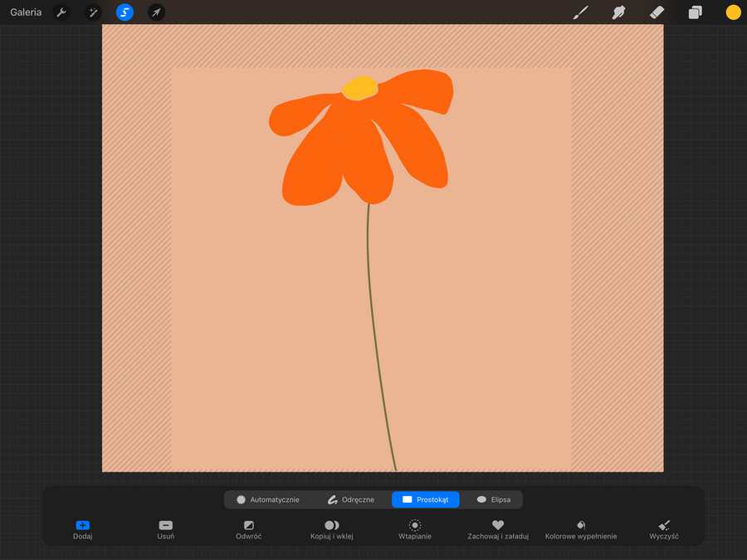Image resolution: width=747 pixels, height=560 pixels.
Task: Tap Zachowaj i załaduj selection option
Action: (x=497, y=529)
